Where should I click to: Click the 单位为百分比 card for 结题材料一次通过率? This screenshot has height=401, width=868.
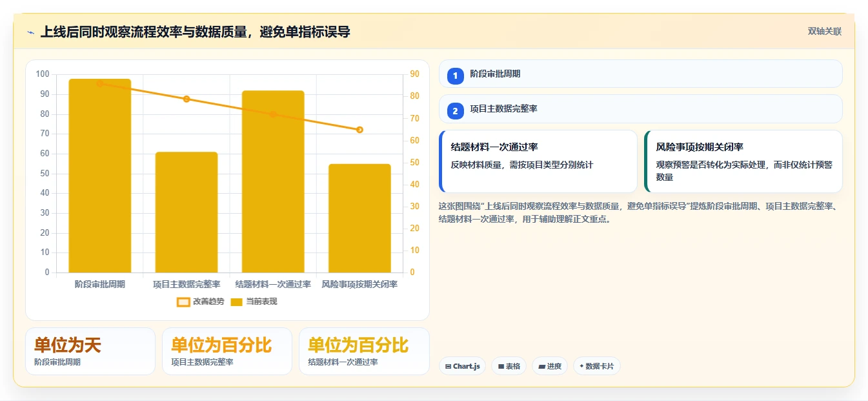[364, 351]
